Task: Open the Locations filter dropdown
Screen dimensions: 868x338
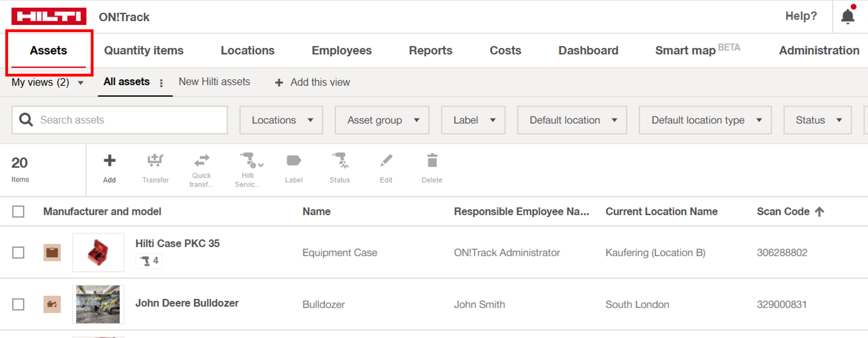Action: coord(281,120)
